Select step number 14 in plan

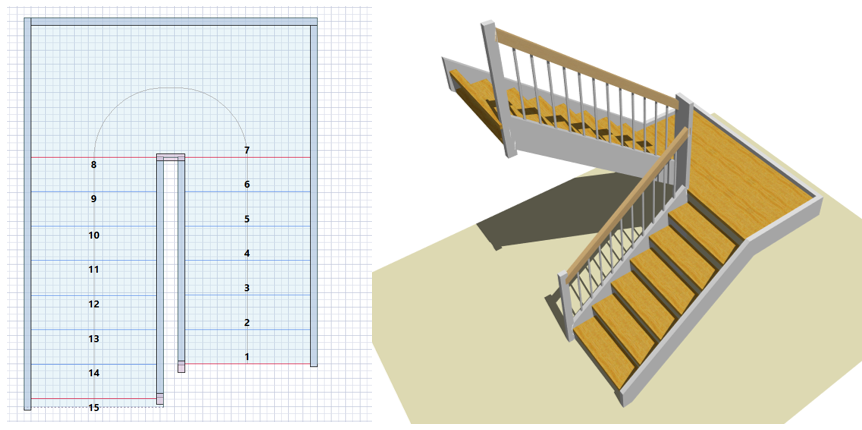(x=93, y=373)
